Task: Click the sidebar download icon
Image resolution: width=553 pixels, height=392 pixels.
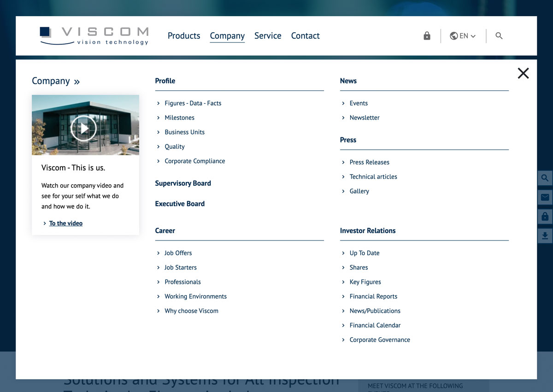Action: click(x=545, y=236)
